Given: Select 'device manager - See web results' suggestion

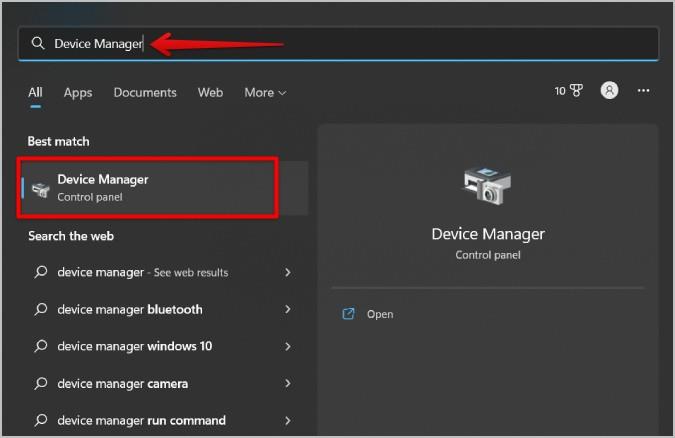Looking at the screenshot, I should click(x=163, y=272).
